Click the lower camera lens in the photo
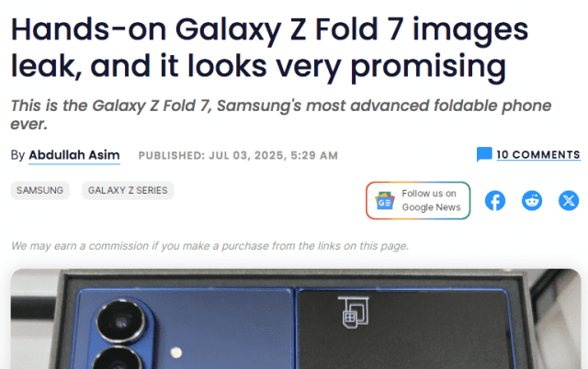The image size is (588, 369). [117, 359]
